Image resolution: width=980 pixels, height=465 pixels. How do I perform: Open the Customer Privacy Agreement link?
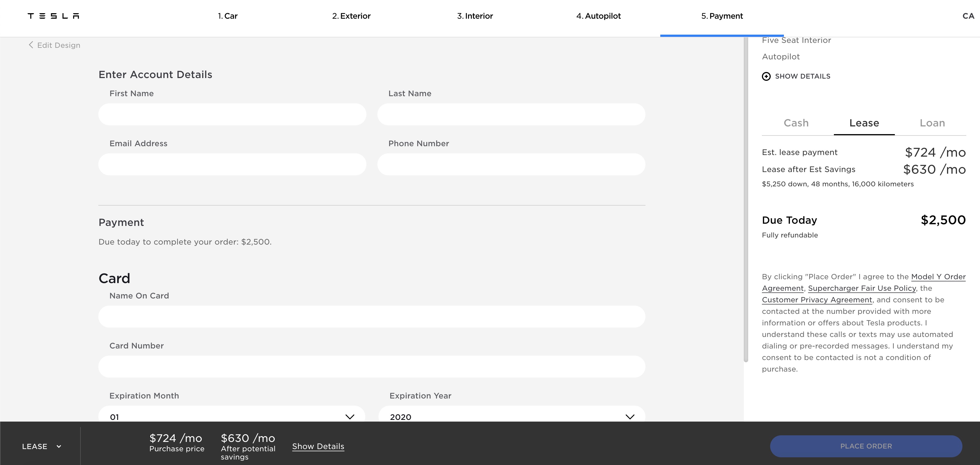[817, 300]
